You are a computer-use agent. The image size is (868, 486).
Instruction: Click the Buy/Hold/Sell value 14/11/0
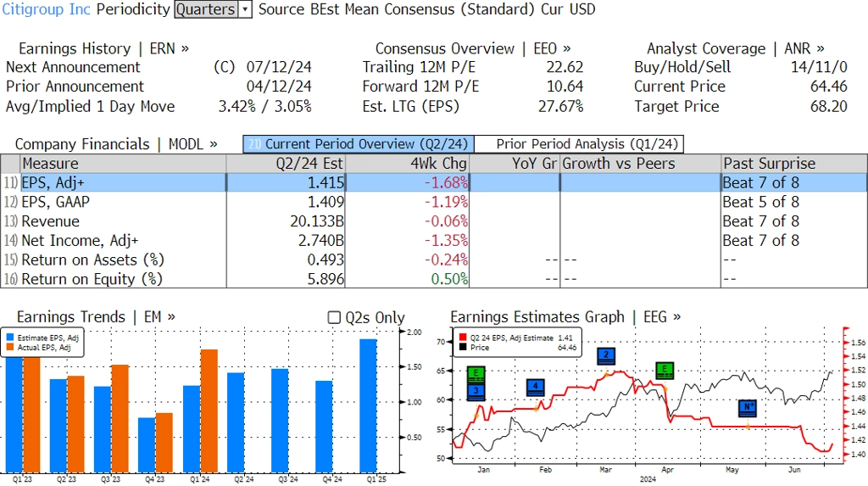[819, 67]
